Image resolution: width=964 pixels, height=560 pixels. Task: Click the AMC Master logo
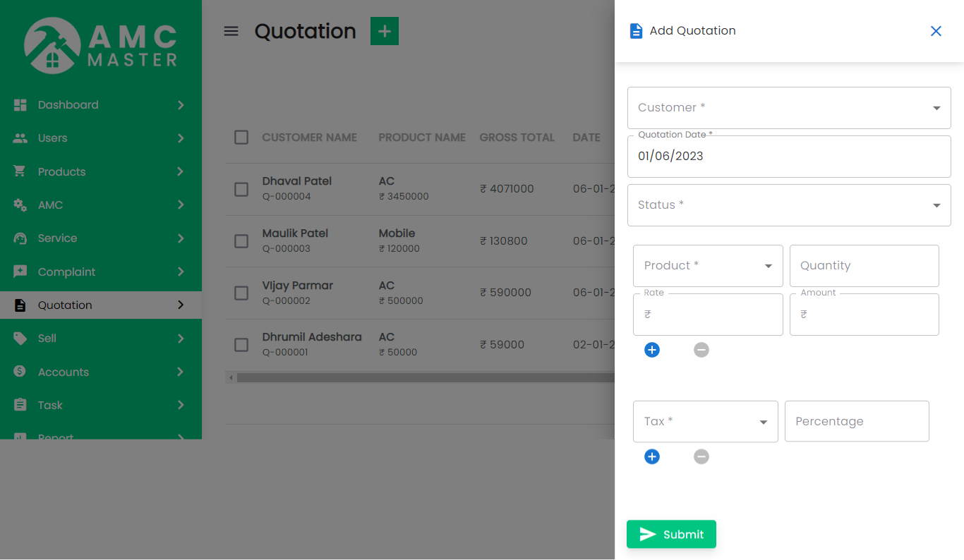click(101, 46)
